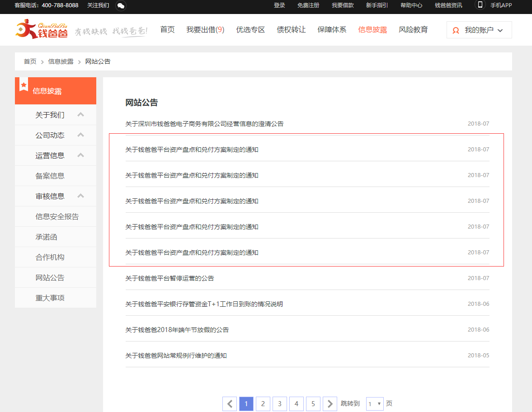Go to previous page with left arrow

click(230, 403)
